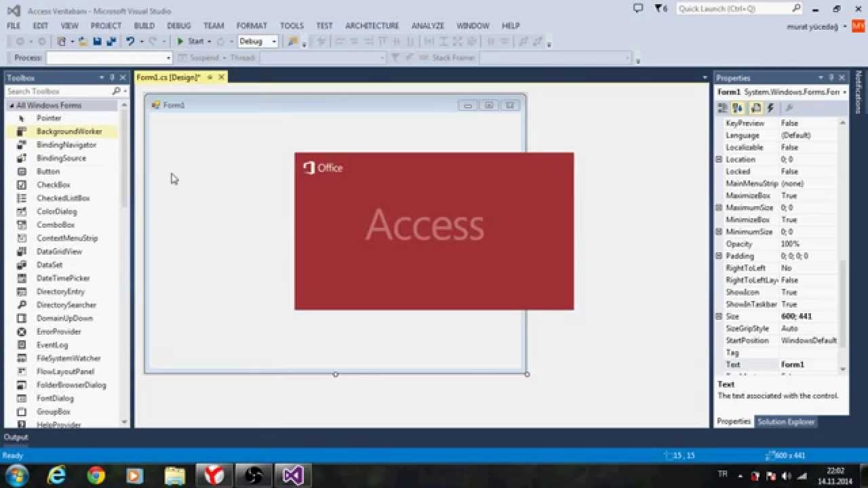Click the New Project toolbar icon
This screenshot has width=868, height=488.
pyautogui.click(x=62, y=41)
